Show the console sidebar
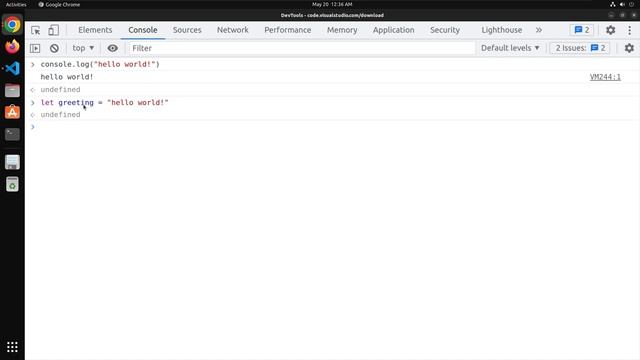 pos(35,48)
